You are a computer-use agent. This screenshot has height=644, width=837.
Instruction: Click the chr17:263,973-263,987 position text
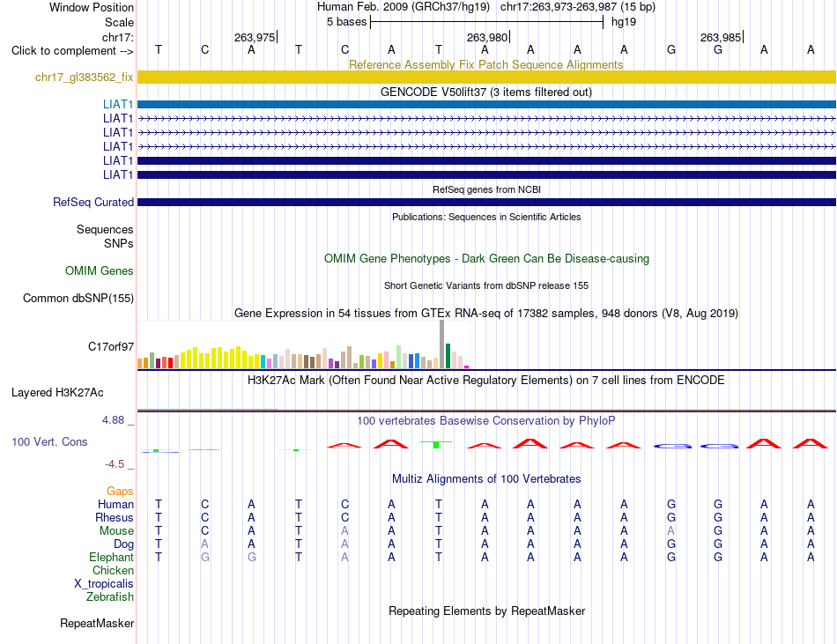(578, 7)
